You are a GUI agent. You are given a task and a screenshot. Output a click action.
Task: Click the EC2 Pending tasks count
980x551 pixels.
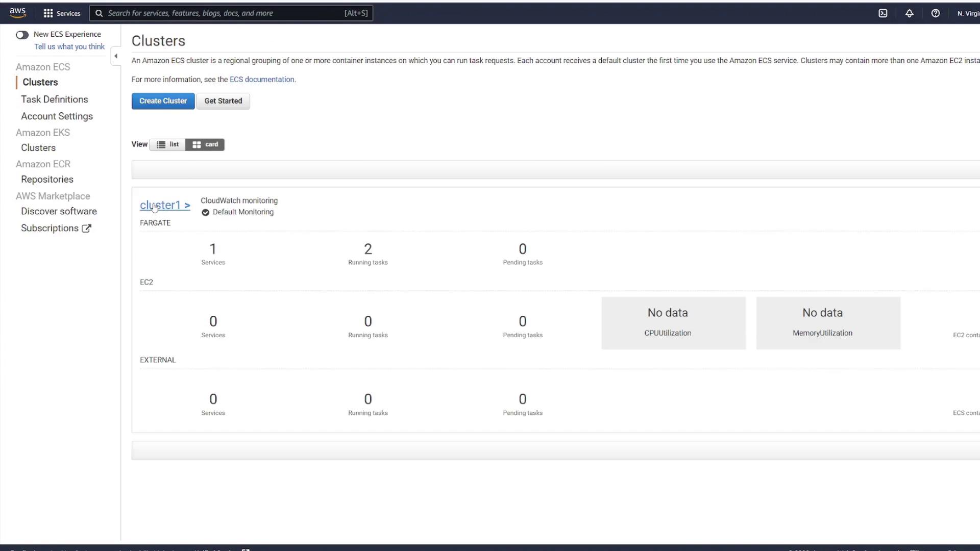[523, 321]
